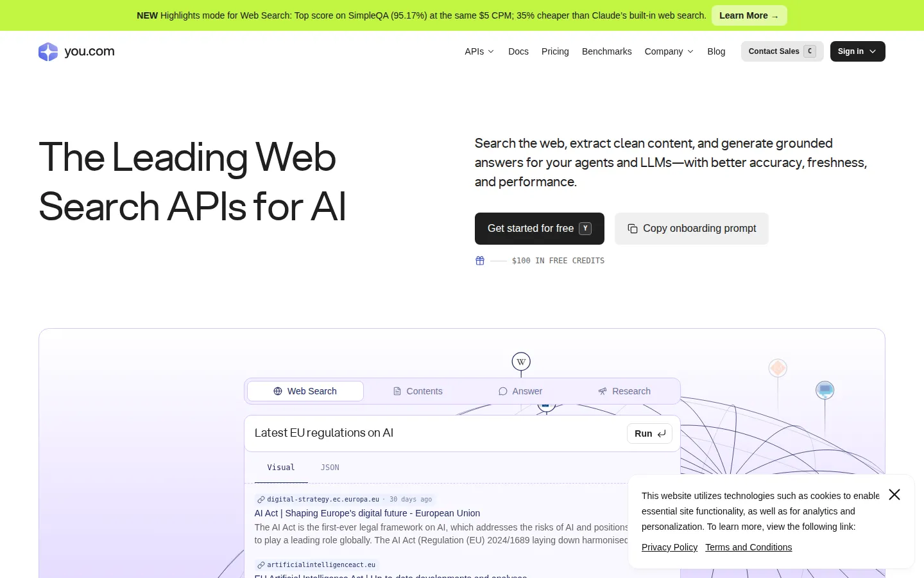Click the document icon in Contents tab
924x578 pixels.
click(397, 391)
